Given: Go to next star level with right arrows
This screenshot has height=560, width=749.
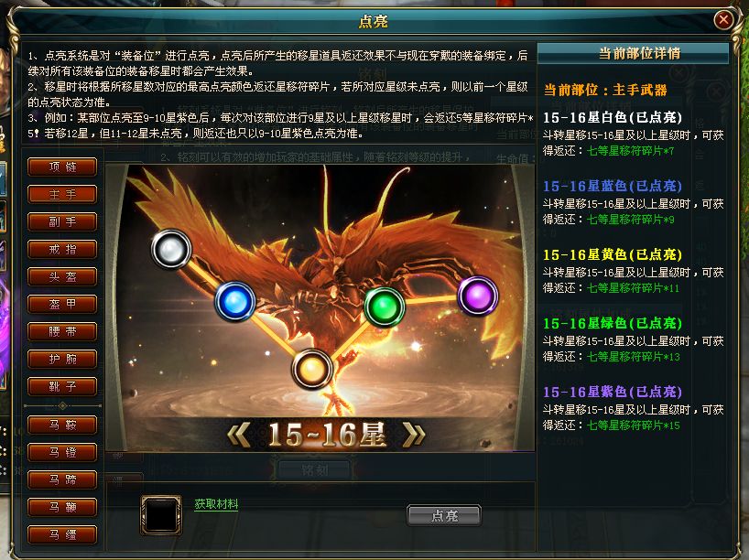Looking at the screenshot, I should coord(414,435).
